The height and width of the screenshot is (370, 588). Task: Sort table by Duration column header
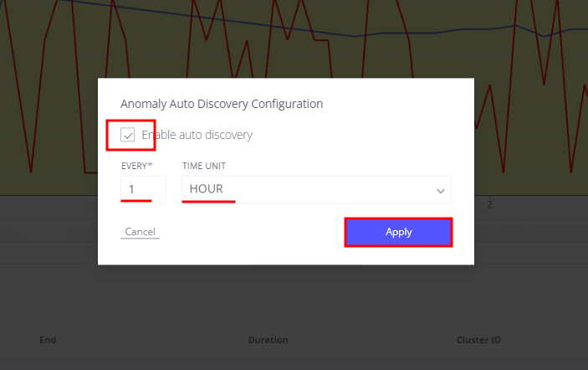[268, 340]
